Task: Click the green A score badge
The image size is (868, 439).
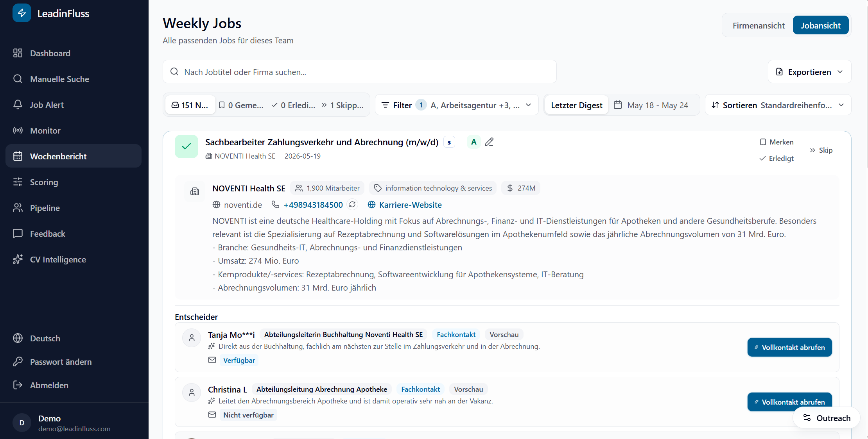Action: (x=473, y=142)
